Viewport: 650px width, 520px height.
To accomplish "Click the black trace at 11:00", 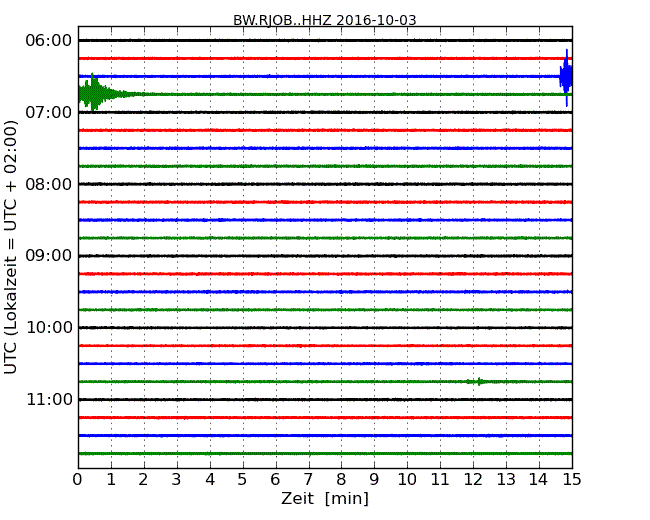I will pyautogui.click(x=325, y=399).
